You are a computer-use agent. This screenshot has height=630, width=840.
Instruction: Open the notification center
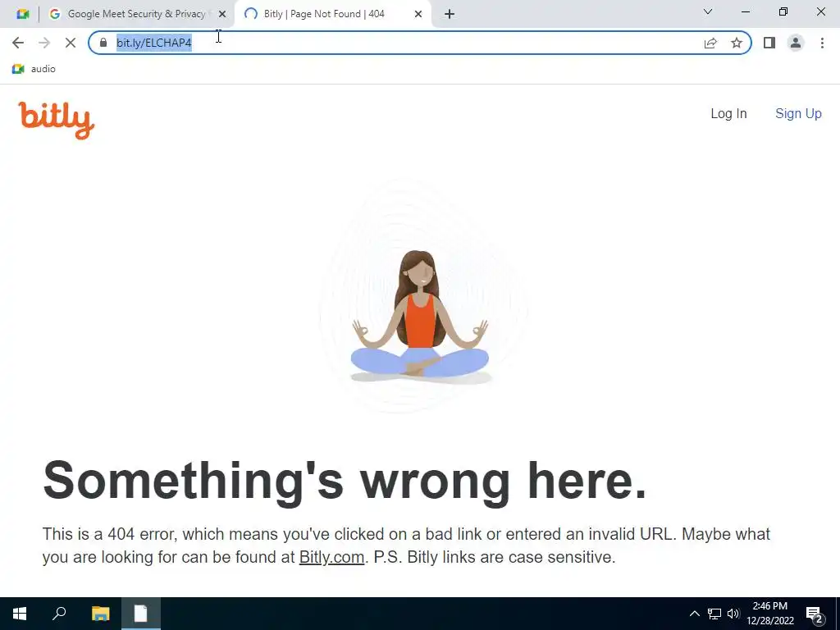815,614
